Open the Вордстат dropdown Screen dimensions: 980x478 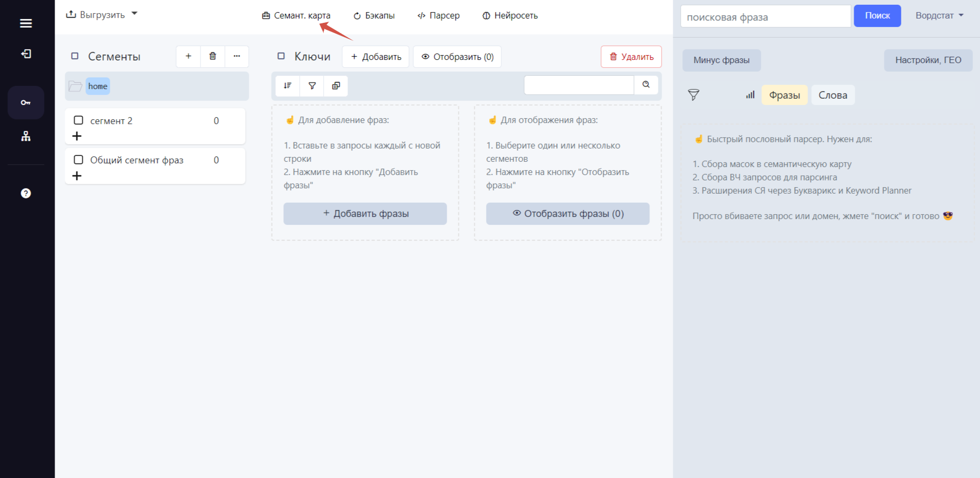point(939,15)
